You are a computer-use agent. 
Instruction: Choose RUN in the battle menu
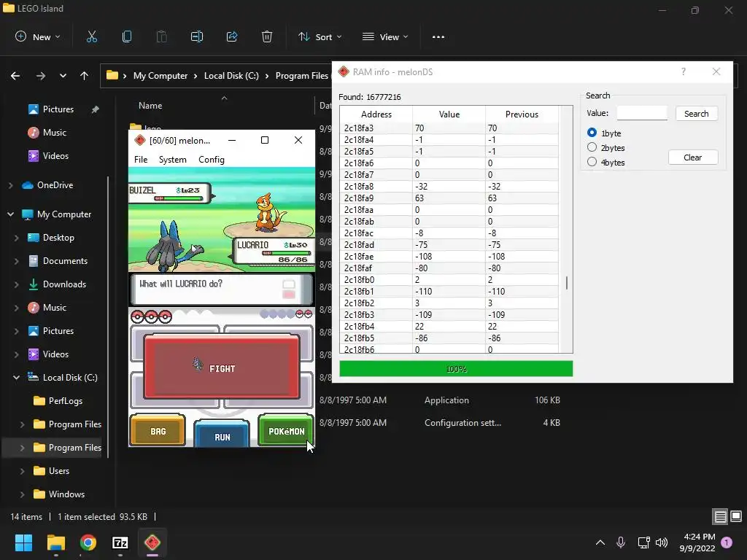coord(222,435)
